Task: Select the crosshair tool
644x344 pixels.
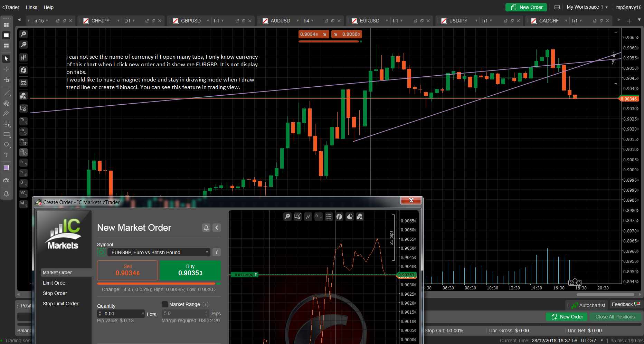Action: pyautogui.click(x=6, y=69)
